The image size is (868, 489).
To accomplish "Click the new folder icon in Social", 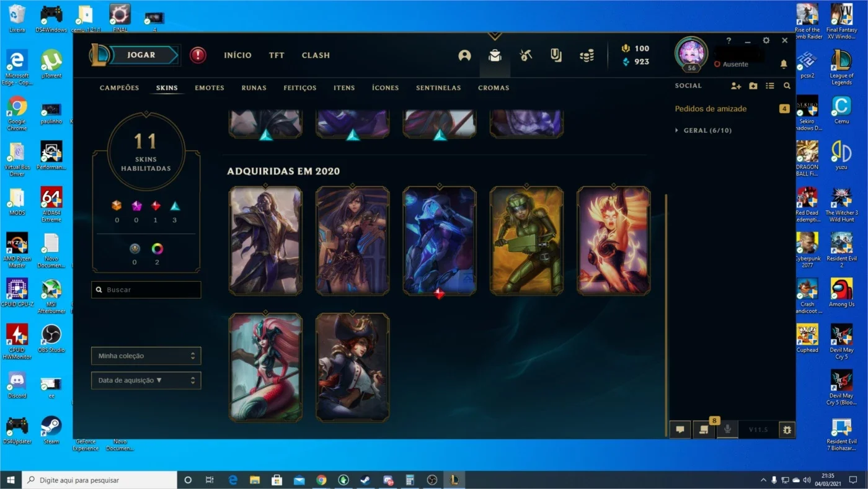I will tap(753, 86).
